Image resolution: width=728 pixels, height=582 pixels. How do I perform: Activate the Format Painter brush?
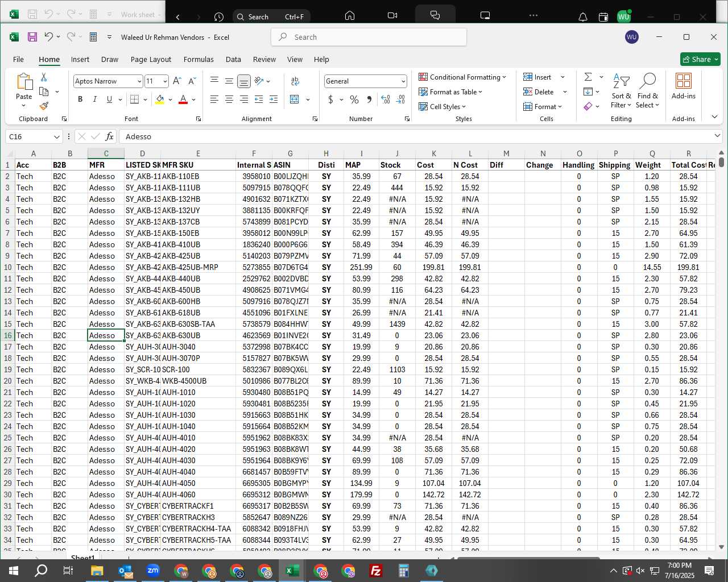[x=44, y=106]
